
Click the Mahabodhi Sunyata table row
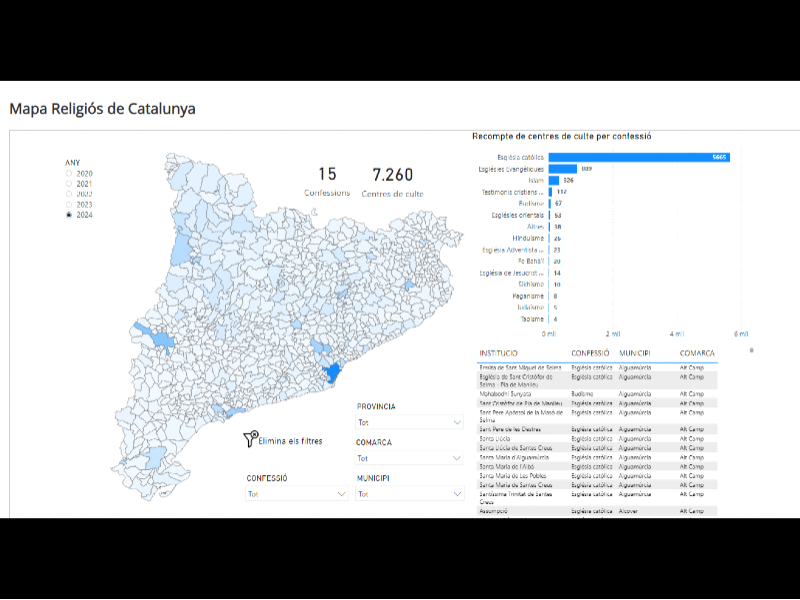coord(506,394)
